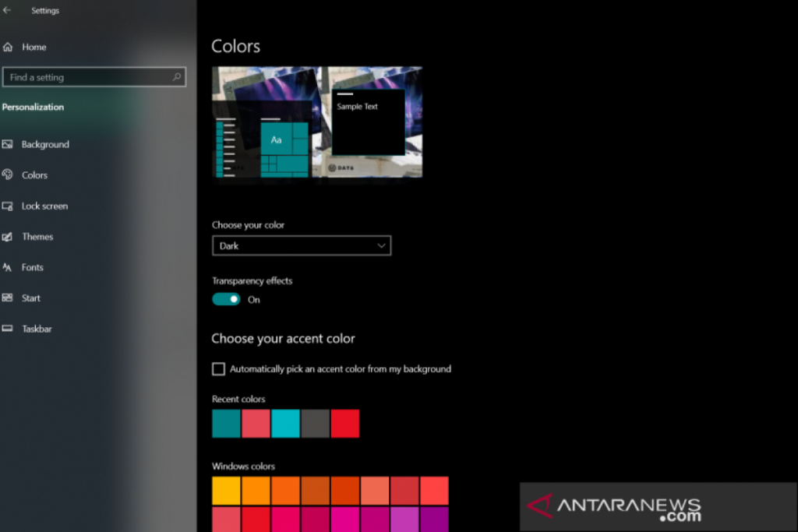798x532 pixels.
Task: Click the Lock screen icon
Action: point(8,206)
